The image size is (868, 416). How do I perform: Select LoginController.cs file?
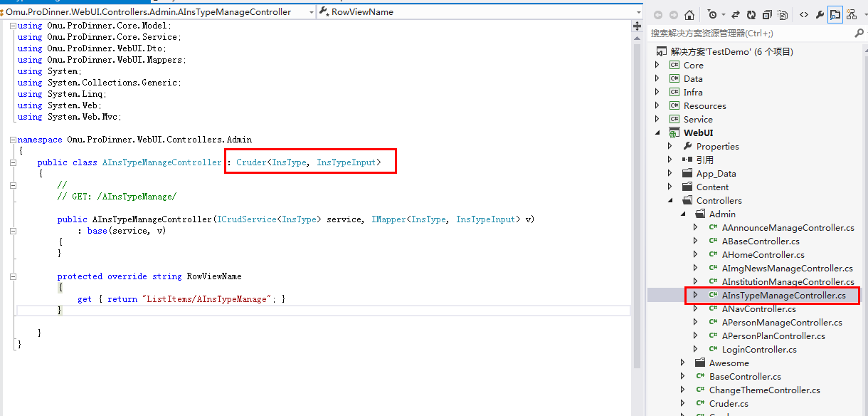point(759,349)
